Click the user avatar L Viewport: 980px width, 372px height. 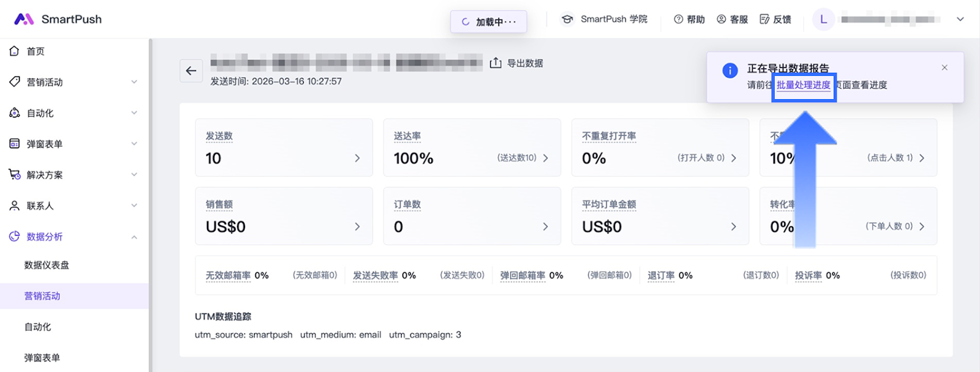(823, 20)
